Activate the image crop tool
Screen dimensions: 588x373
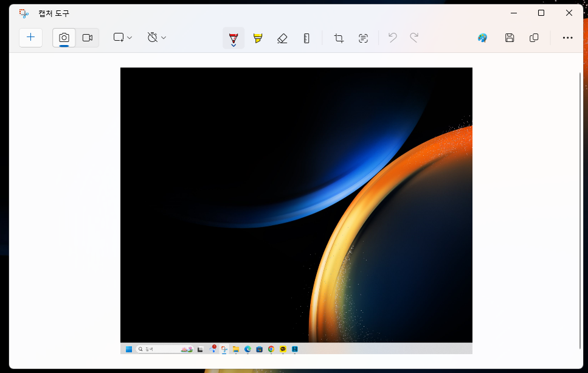tap(339, 38)
